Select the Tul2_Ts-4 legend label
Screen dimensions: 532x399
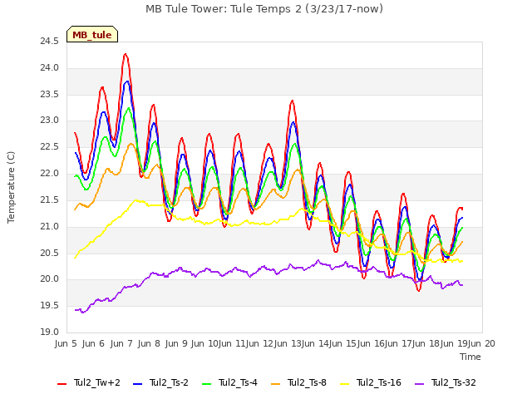[x=238, y=382]
